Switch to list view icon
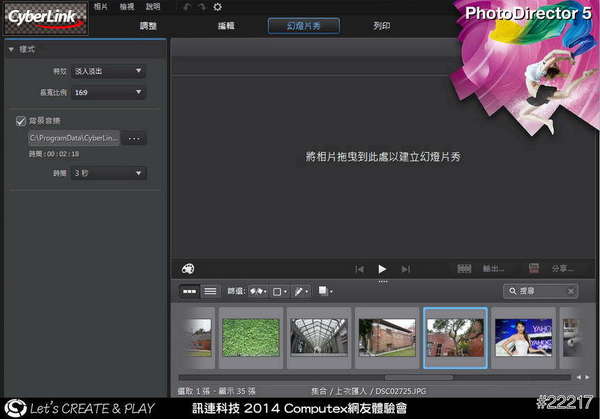The image size is (600, 419). pyautogui.click(x=210, y=291)
